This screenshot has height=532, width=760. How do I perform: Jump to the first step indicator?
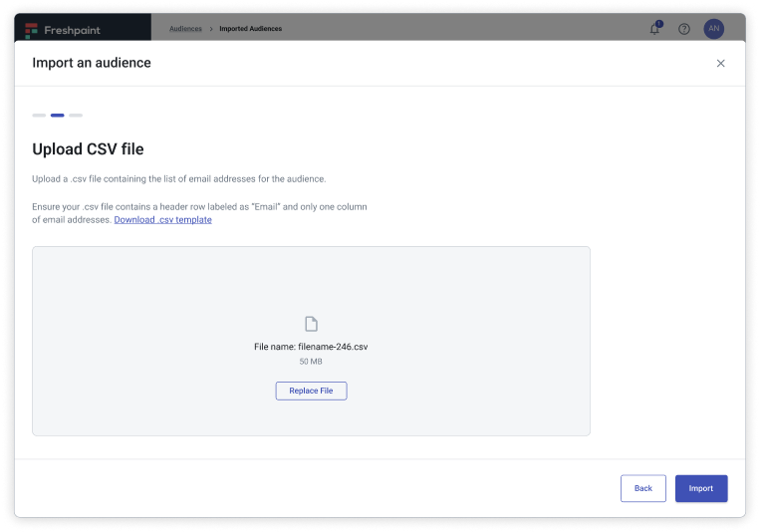[39, 116]
